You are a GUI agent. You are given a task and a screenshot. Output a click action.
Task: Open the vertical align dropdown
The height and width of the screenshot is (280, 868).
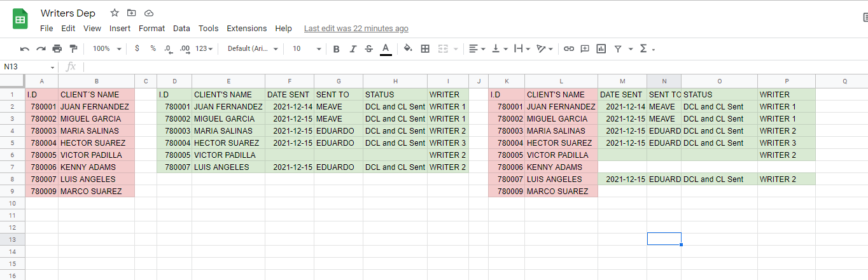click(x=501, y=48)
